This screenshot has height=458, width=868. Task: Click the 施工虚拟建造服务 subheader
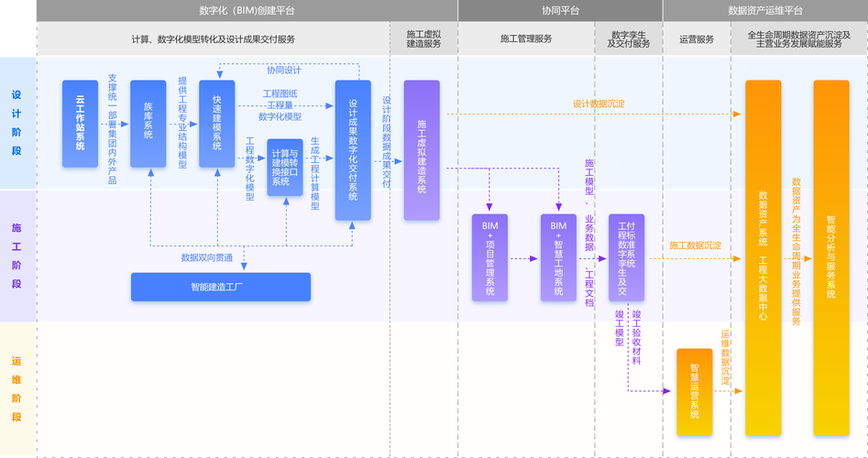(x=423, y=39)
